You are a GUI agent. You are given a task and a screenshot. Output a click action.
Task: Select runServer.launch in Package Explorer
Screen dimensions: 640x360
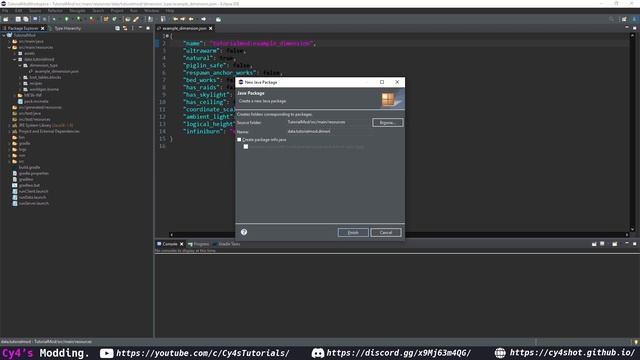click(33, 203)
